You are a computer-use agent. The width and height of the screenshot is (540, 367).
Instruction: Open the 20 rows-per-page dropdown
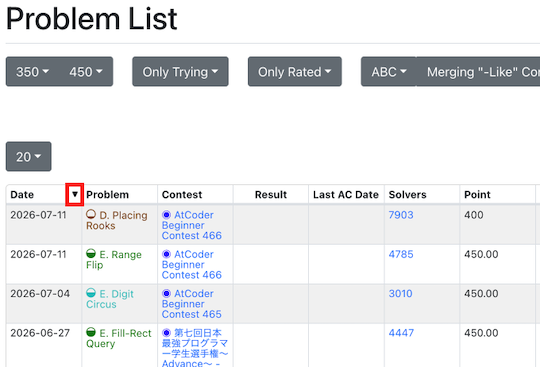[x=29, y=156]
